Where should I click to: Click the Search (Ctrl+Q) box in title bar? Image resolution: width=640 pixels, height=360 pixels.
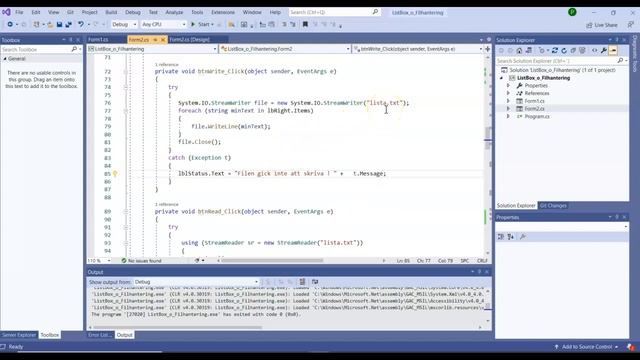(x=334, y=12)
